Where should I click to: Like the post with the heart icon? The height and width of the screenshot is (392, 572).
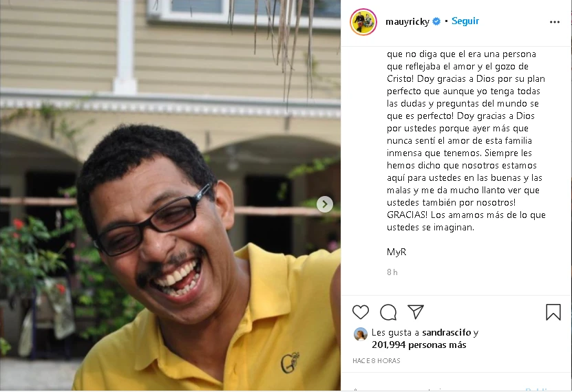pos(361,312)
